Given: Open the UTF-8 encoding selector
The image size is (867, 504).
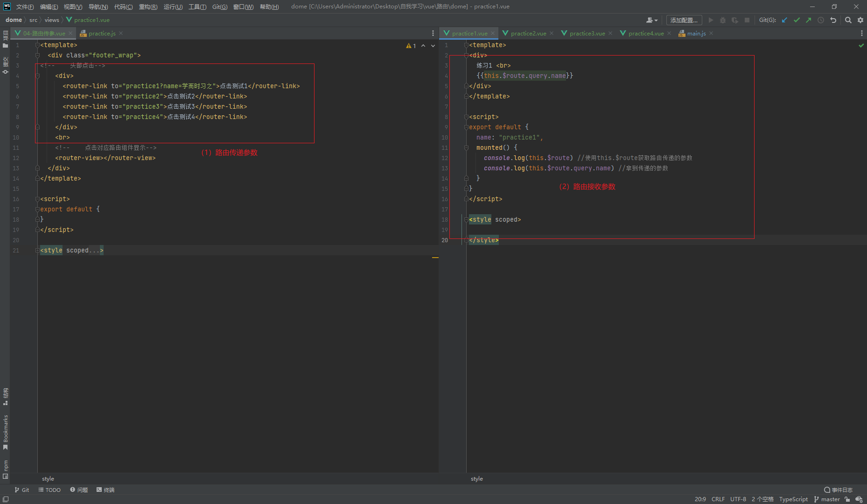Looking at the screenshot, I should (738, 499).
